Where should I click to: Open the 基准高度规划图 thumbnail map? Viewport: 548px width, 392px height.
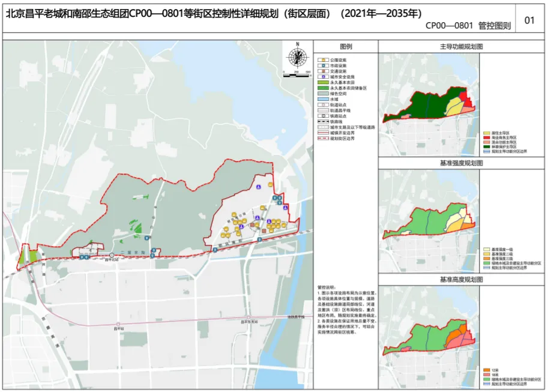429,337
